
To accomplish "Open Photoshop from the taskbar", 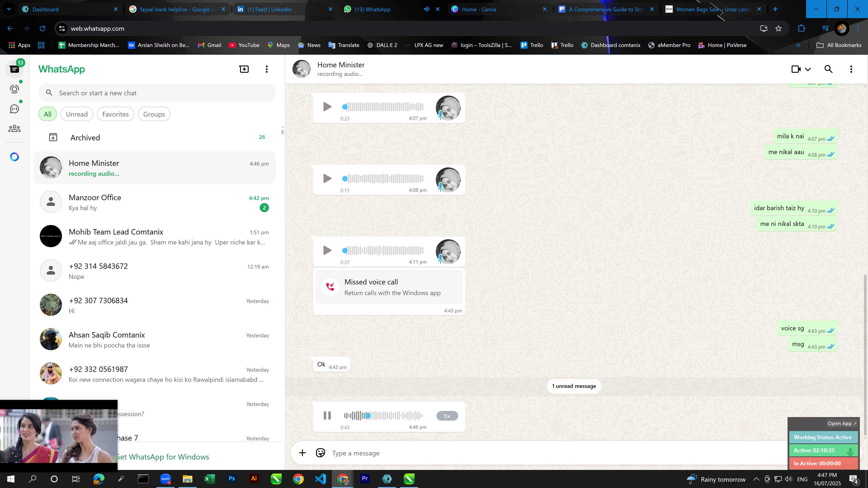I will 232,479.
